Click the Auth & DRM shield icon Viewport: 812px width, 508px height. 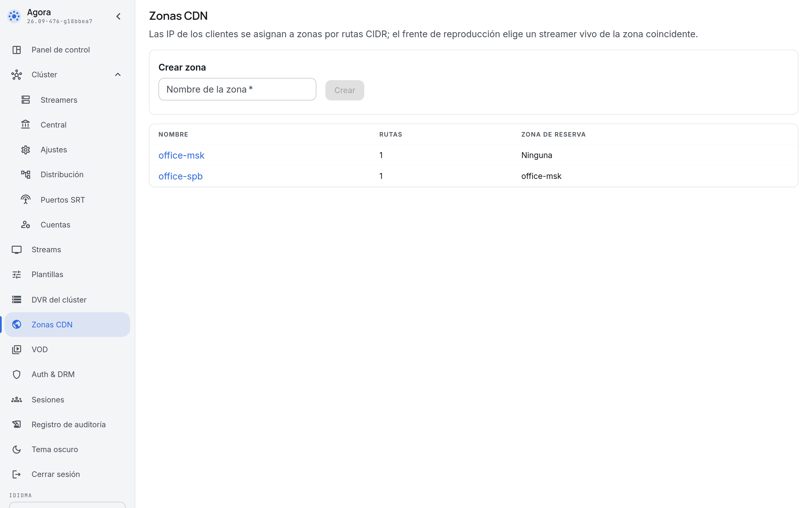16,374
